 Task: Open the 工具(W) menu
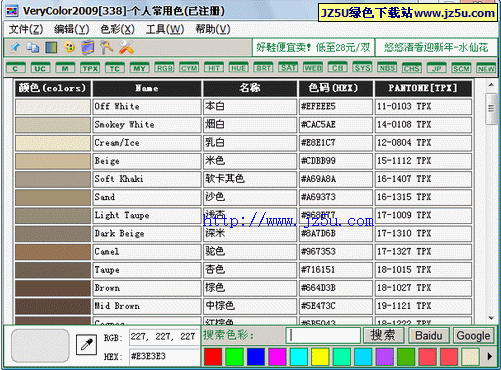point(165,29)
